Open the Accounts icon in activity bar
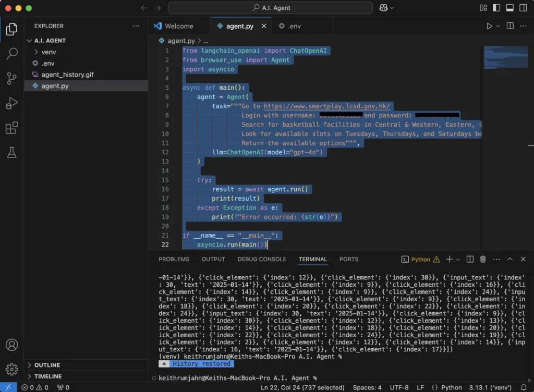 pos(11,345)
